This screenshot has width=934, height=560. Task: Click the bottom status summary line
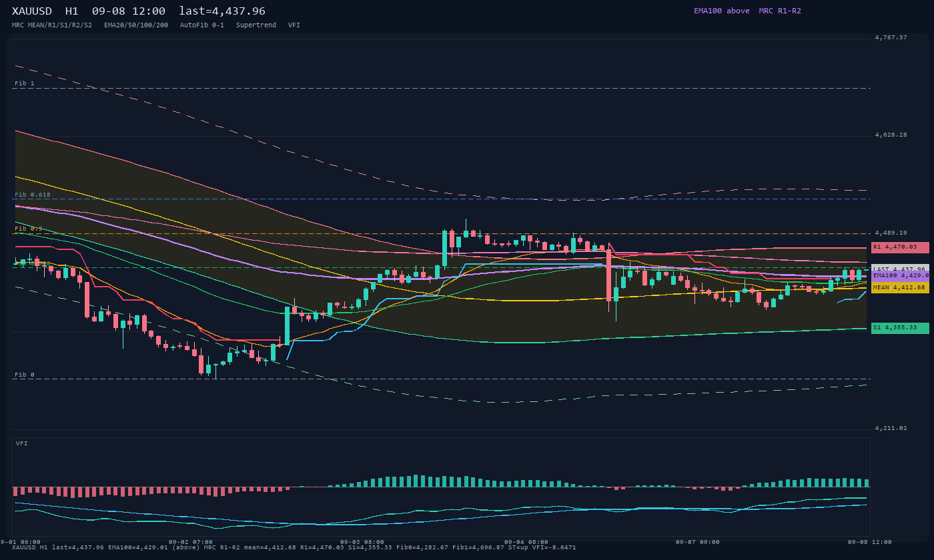(294, 547)
